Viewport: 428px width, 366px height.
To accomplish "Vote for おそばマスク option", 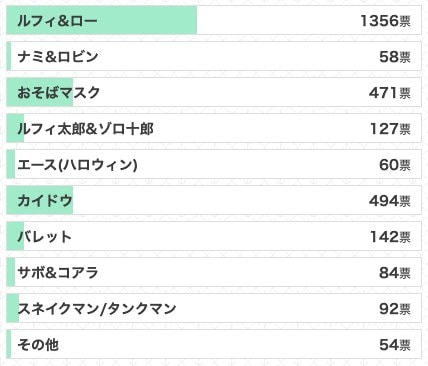I will click(x=214, y=92).
